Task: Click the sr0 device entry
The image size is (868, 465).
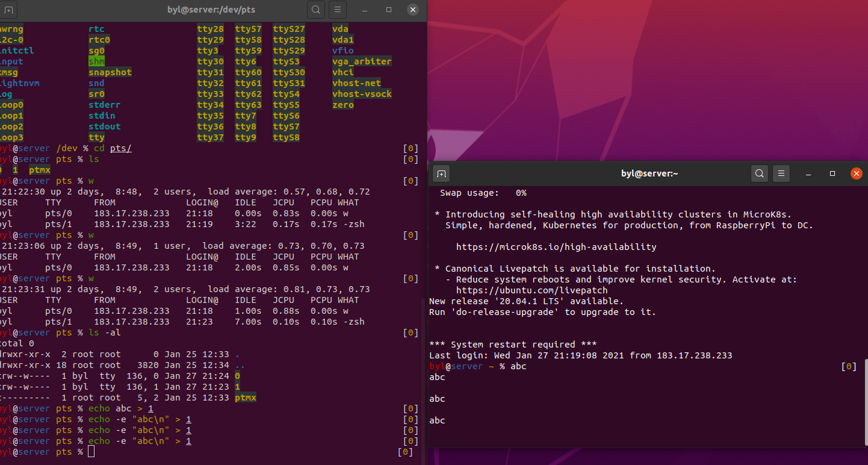Action: (x=96, y=94)
